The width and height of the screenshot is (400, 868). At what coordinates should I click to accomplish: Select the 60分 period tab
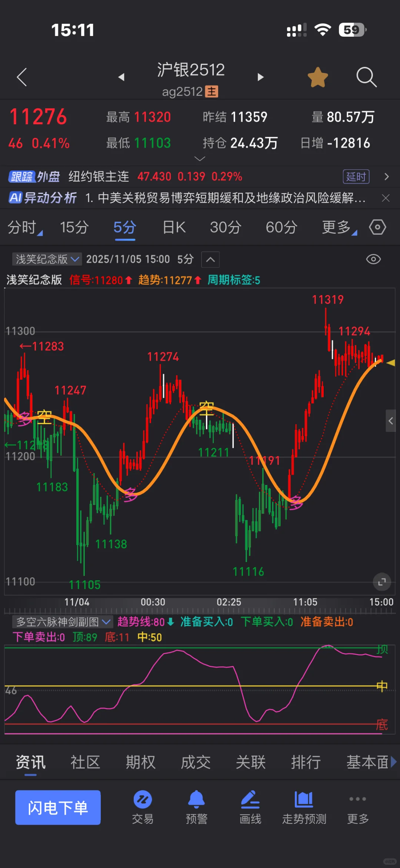281,227
